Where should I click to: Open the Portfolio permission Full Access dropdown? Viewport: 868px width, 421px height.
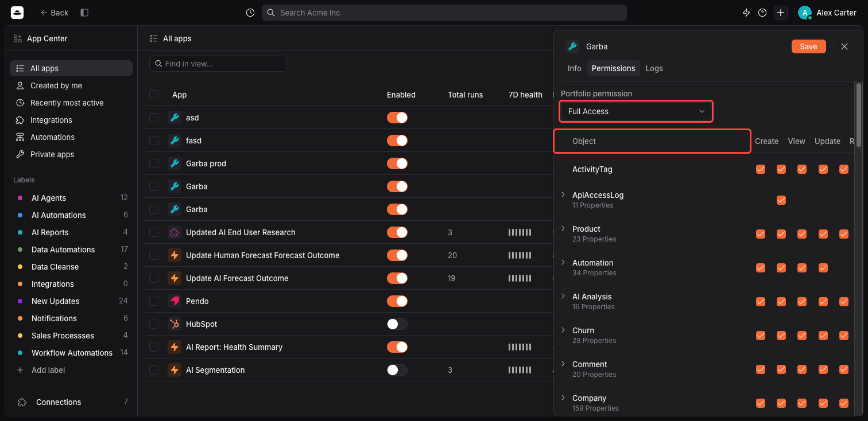[x=636, y=111]
